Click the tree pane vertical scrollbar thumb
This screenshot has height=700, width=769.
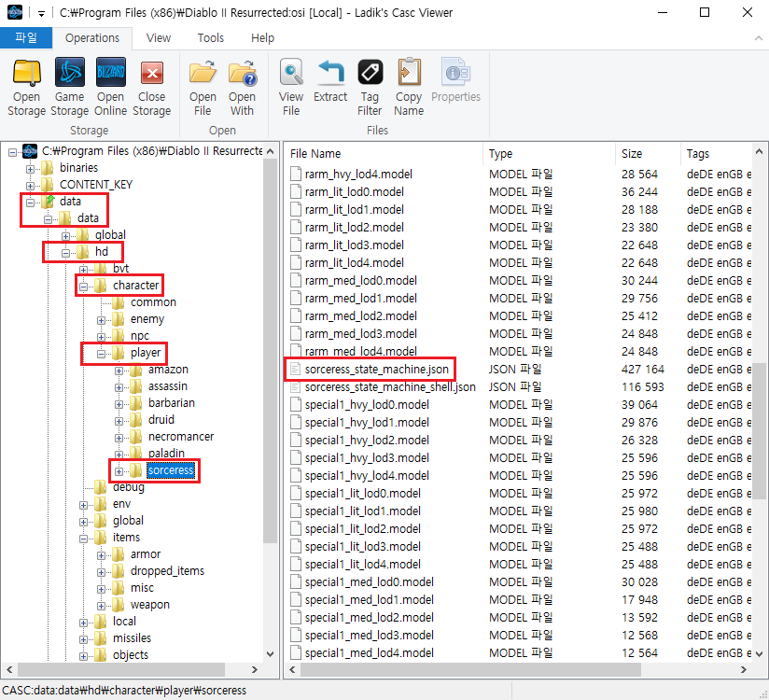tap(271, 351)
